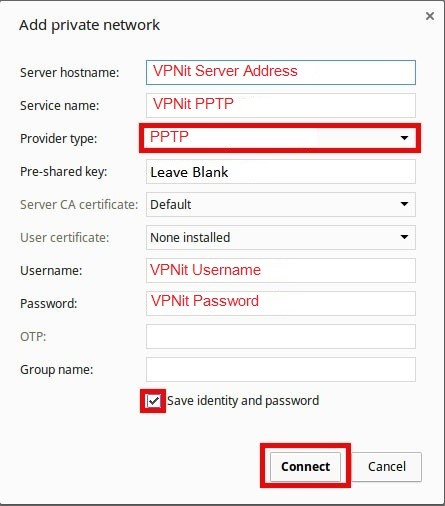Viewport: 445px width, 506px height.
Task: Select the Username input field
Action: tap(281, 270)
